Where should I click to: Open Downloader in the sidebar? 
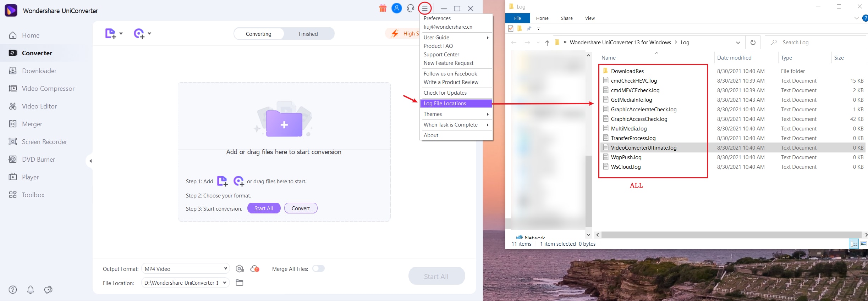pyautogui.click(x=33, y=71)
